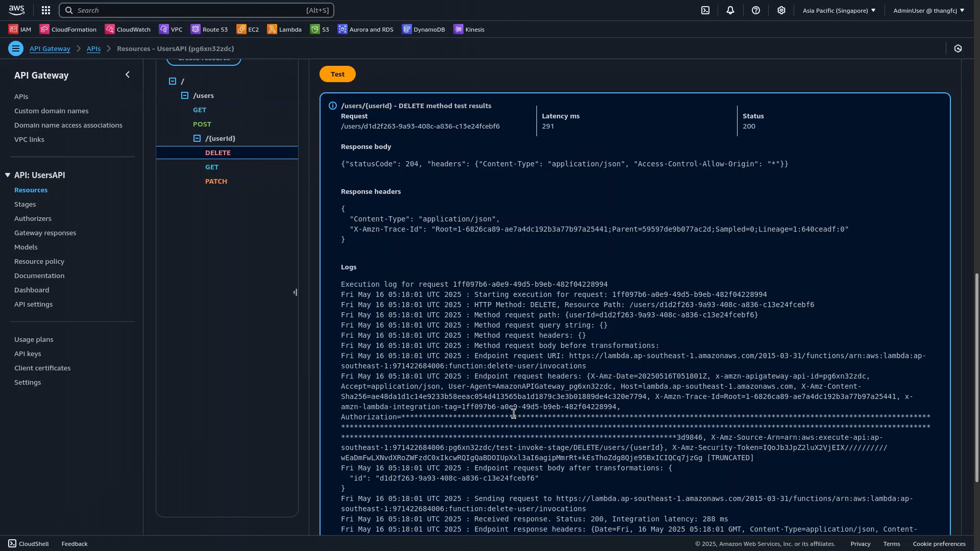Open API settings in sidebar
Screen dimensions: 980x551
click(x=33, y=304)
